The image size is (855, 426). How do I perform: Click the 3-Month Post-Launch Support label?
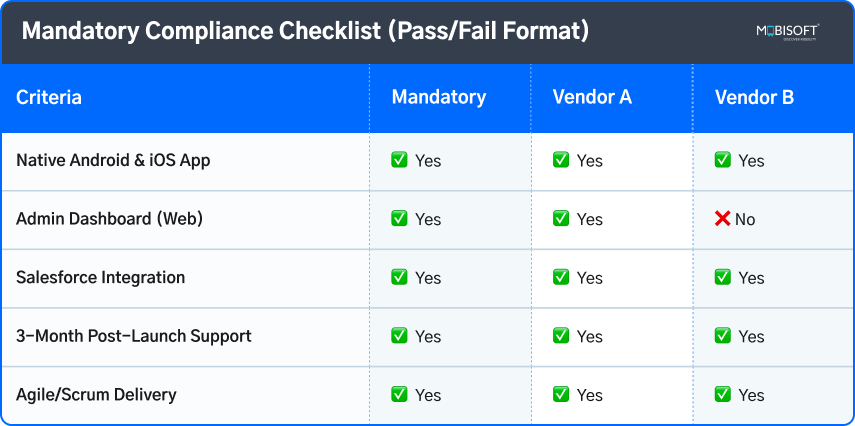(x=134, y=336)
